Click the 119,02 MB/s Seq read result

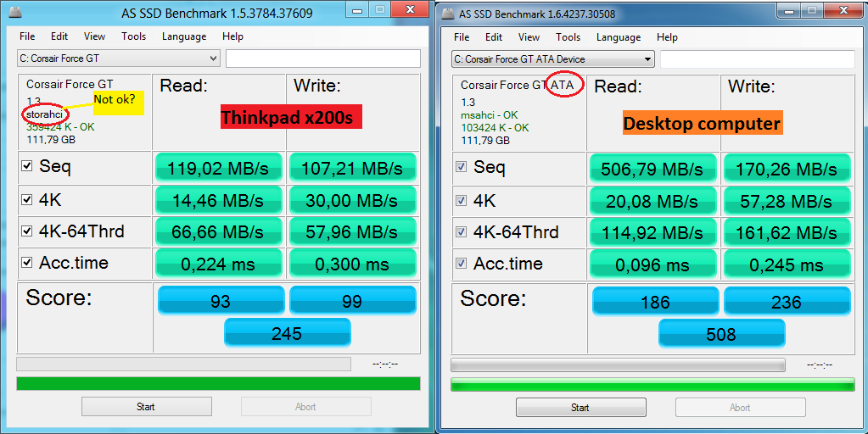[x=219, y=167]
